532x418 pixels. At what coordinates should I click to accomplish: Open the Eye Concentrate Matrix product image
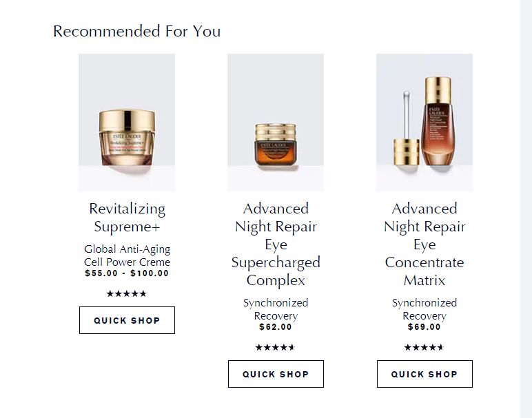(x=424, y=122)
